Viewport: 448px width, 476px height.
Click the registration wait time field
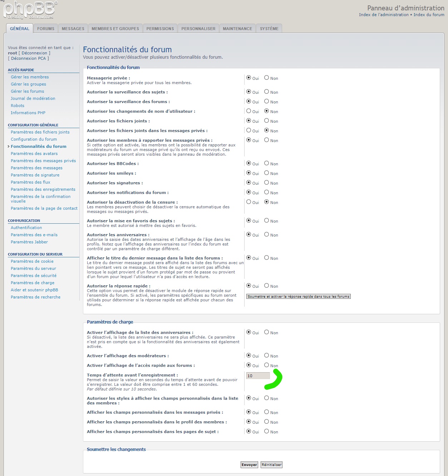click(258, 376)
